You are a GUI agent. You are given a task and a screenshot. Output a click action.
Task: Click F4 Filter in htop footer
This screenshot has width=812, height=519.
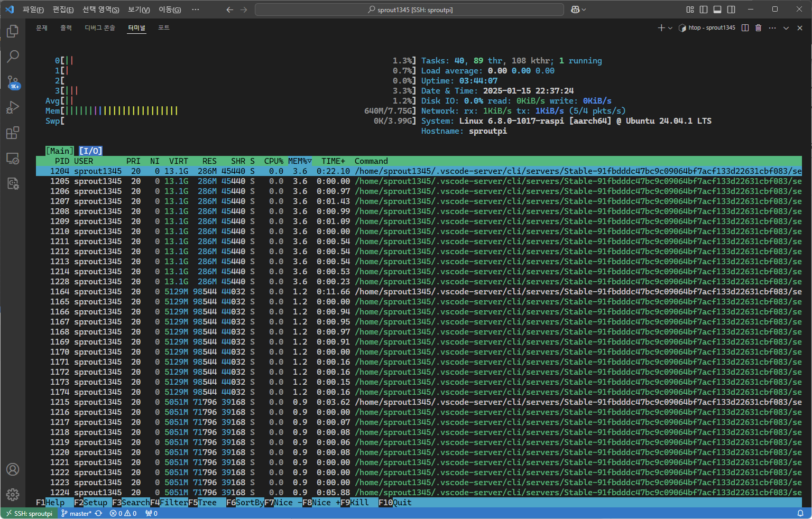[169, 503]
